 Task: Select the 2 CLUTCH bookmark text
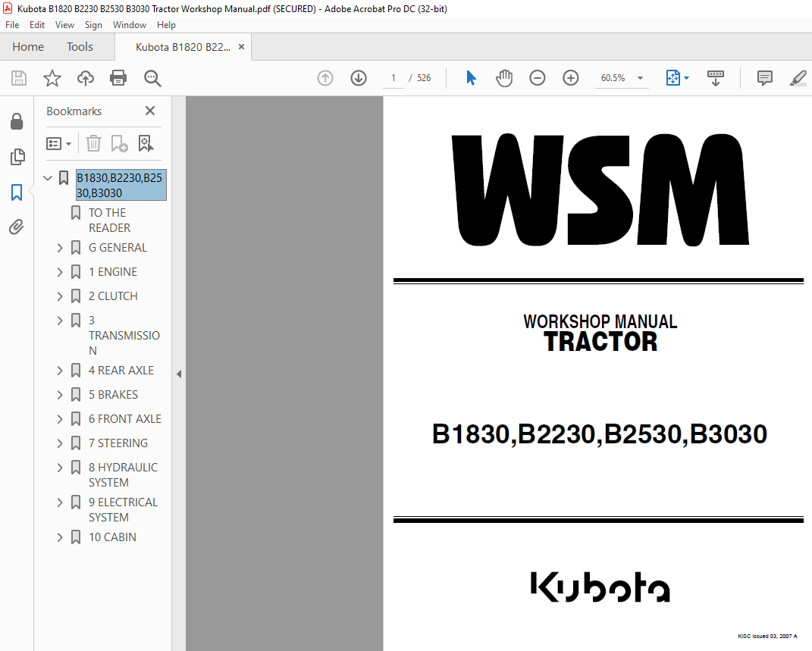(x=113, y=296)
